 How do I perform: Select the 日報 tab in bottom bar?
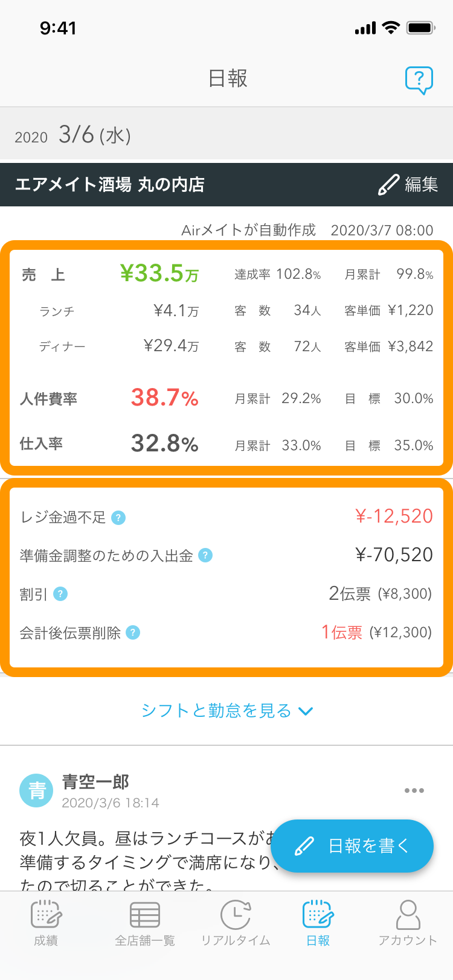(318, 923)
